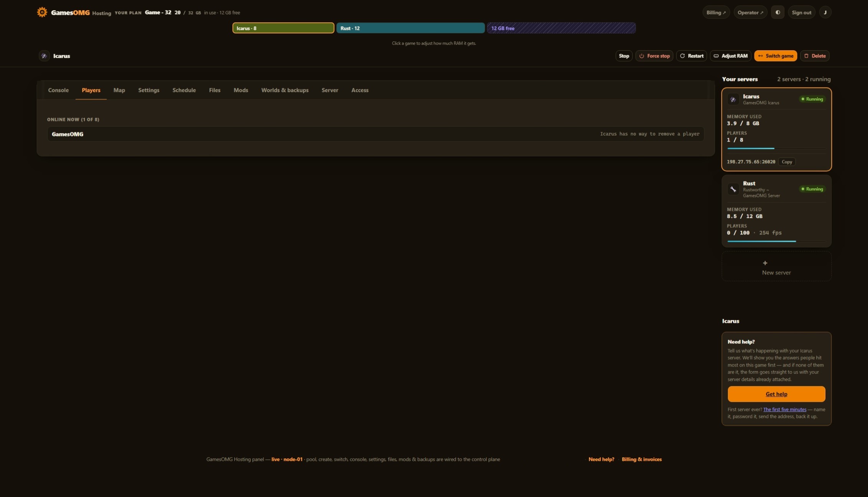868x497 pixels.
Task: Open Billing external link
Action: tap(716, 12)
